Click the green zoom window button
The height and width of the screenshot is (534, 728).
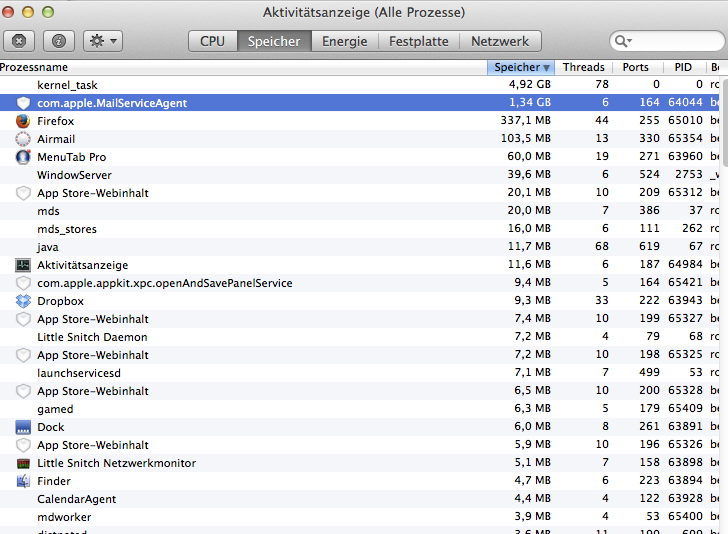click(48, 12)
